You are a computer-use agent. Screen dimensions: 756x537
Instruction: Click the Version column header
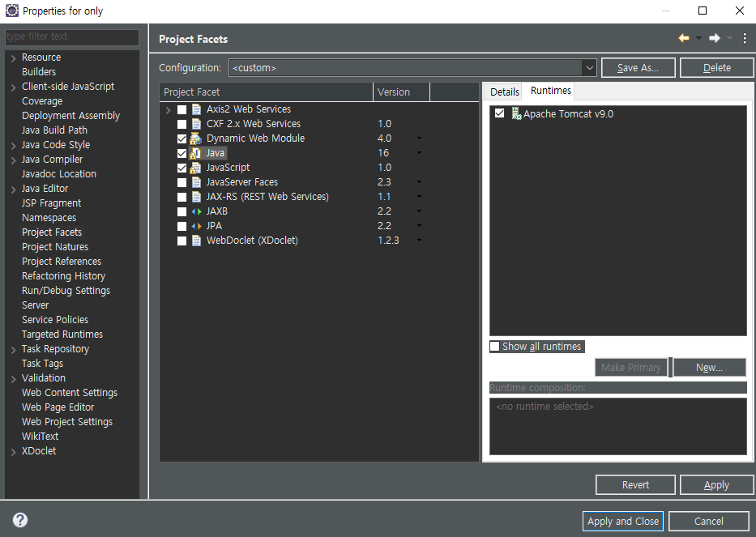pyautogui.click(x=401, y=92)
